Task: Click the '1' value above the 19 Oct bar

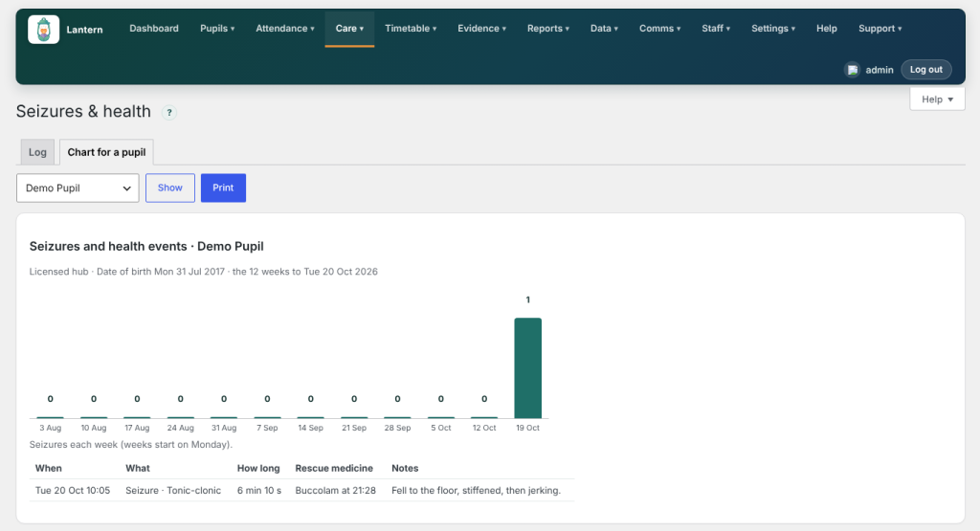Action: [x=527, y=299]
